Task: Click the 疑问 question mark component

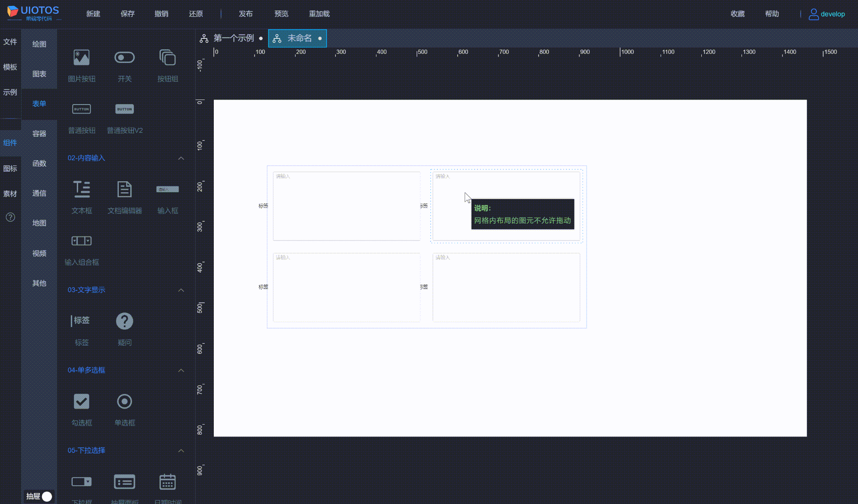Action: pyautogui.click(x=124, y=321)
